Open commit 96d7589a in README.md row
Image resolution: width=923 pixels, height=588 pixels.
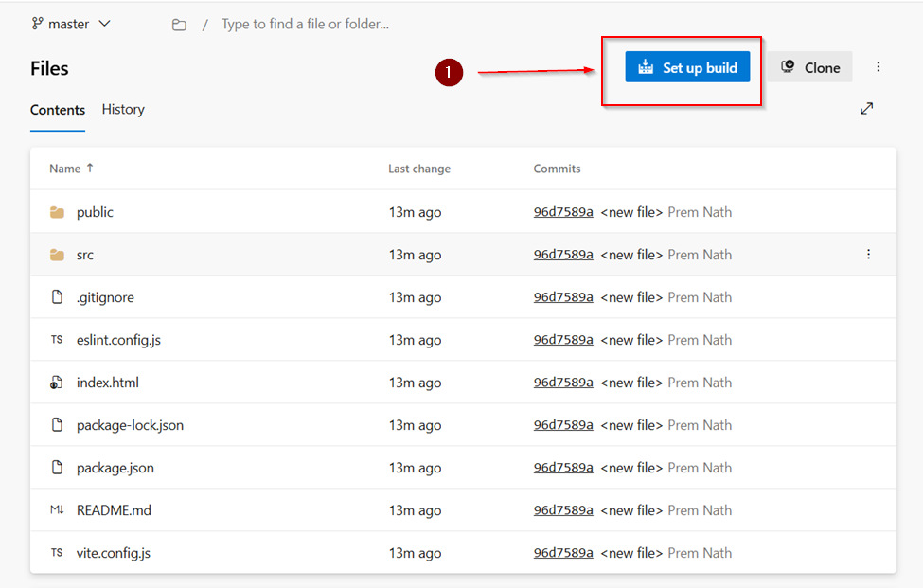tap(563, 510)
